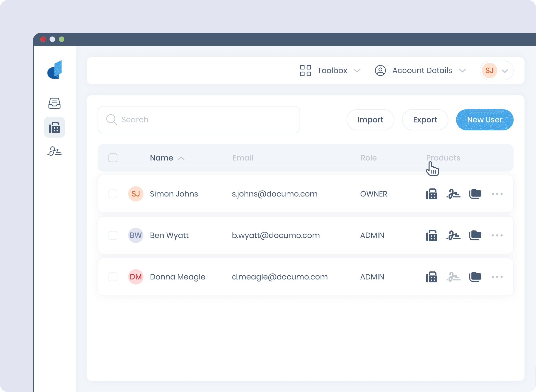Open more options for Ben Wyatt
The height and width of the screenshot is (392, 536).
(x=497, y=235)
